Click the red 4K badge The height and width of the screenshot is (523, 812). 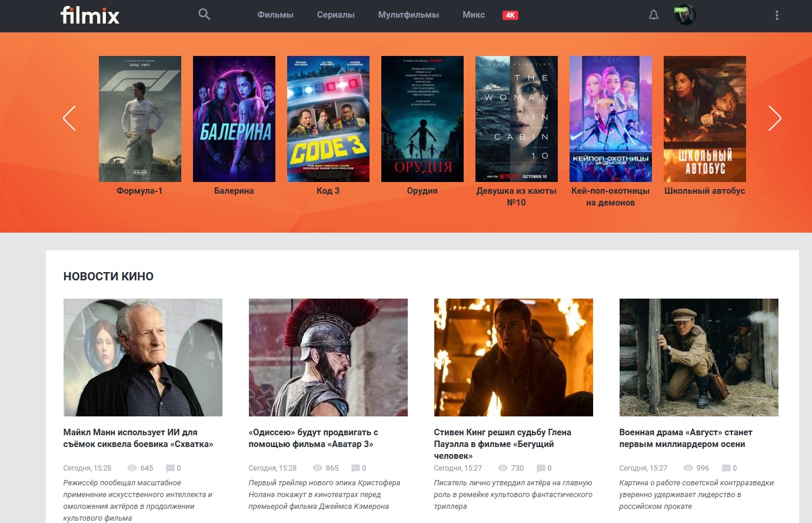510,15
